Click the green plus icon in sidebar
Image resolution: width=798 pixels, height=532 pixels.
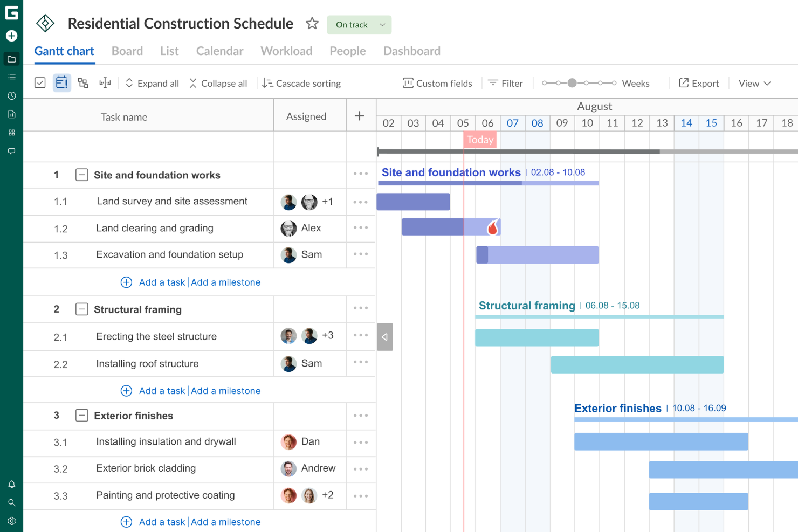[x=11, y=36]
